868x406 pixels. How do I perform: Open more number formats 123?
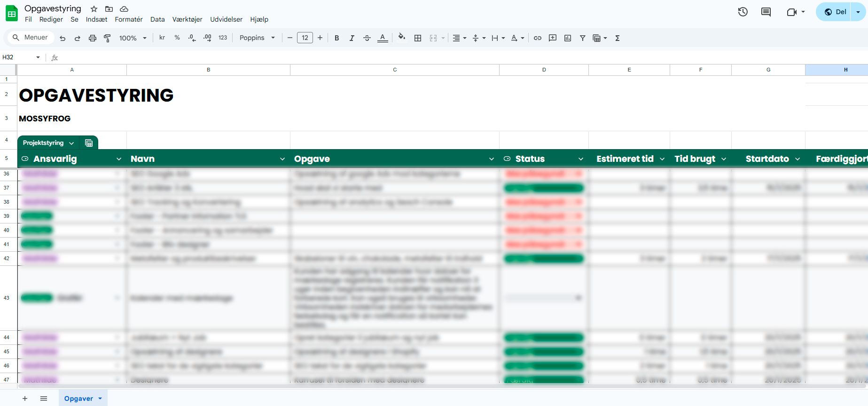tap(223, 38)
